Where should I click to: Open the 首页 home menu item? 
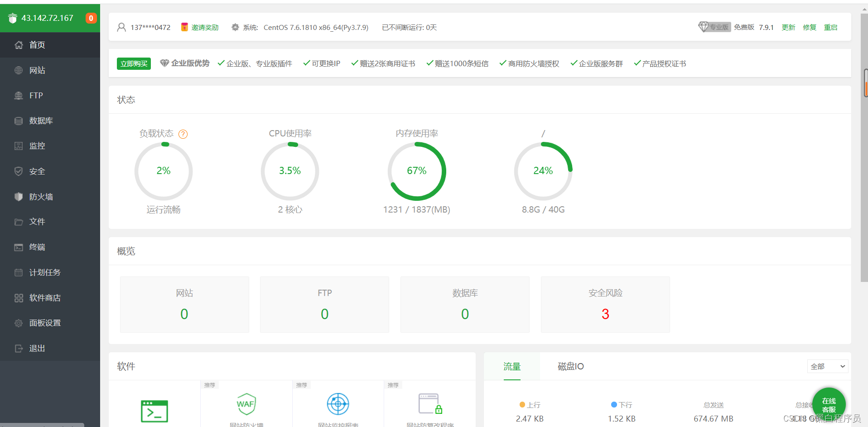tap(50, 45)
